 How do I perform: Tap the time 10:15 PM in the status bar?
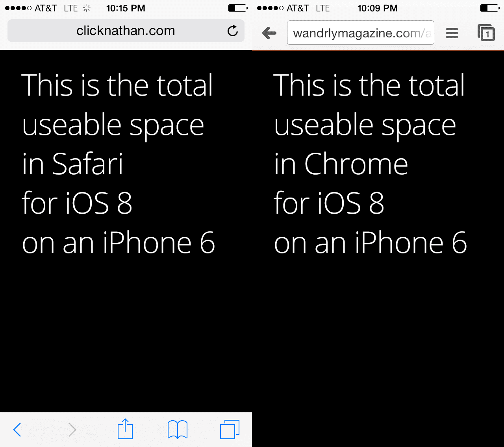click(x=125, y=8)
